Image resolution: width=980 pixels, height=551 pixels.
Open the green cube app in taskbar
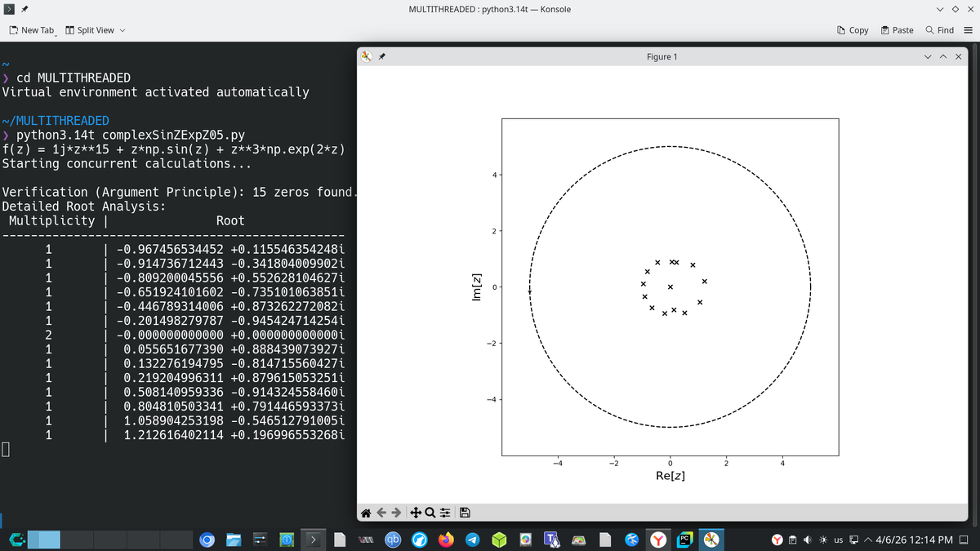pyautogui.click(x=499, y=540)
